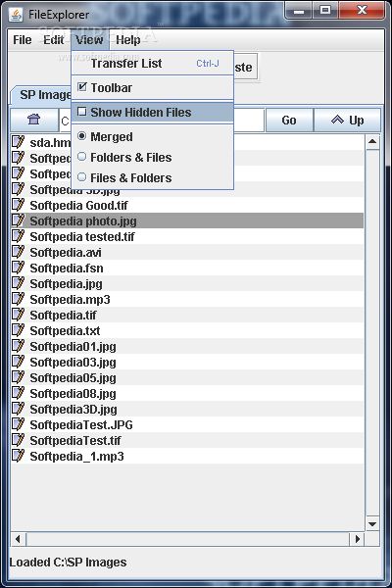Click the Java app icon in title bar

[x=16, y=15]
